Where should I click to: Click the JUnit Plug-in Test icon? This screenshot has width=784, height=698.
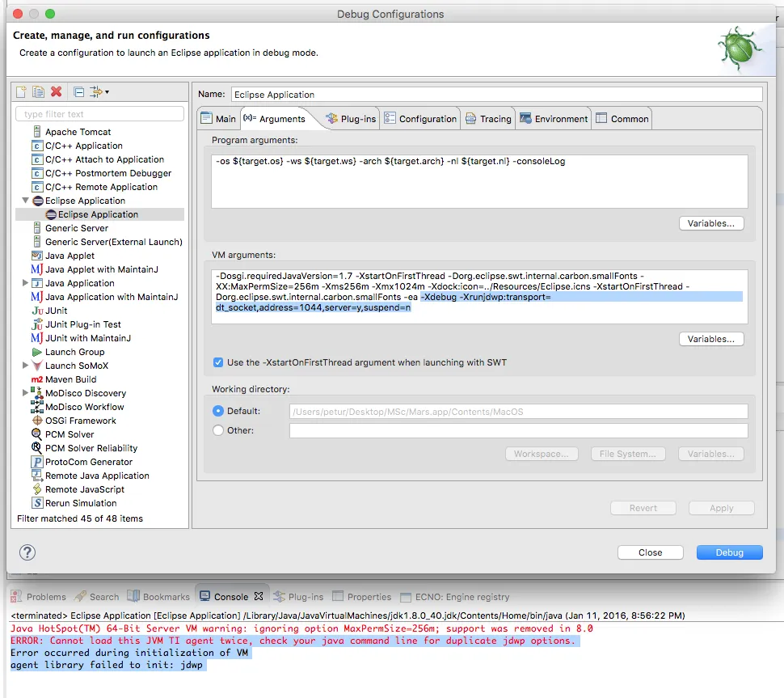coord(37,324)
